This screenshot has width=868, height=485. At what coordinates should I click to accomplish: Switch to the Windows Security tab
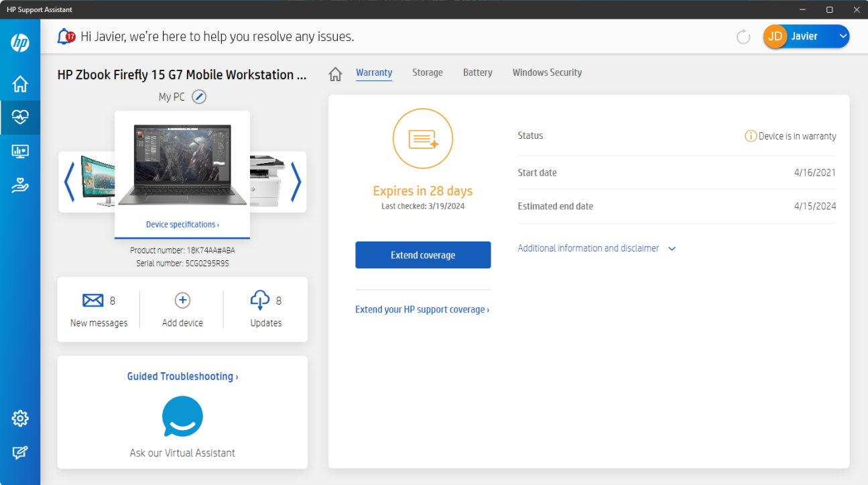pos(547,72)
